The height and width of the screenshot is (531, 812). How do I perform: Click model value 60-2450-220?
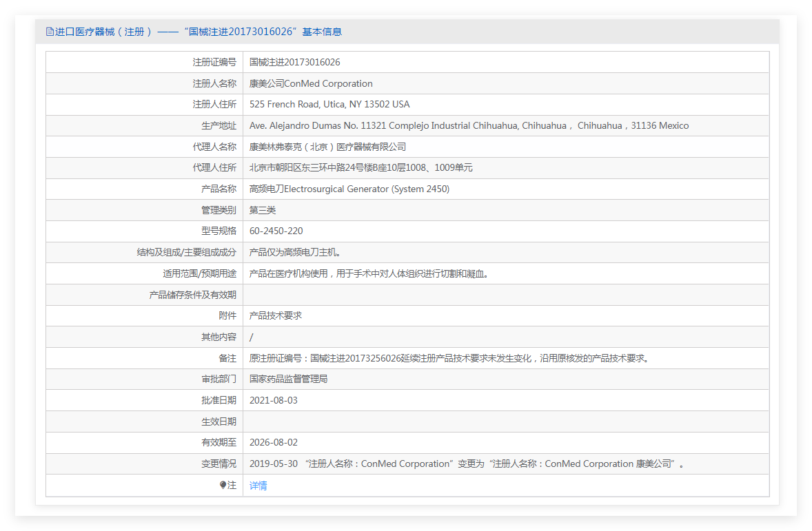pos(276,231)
